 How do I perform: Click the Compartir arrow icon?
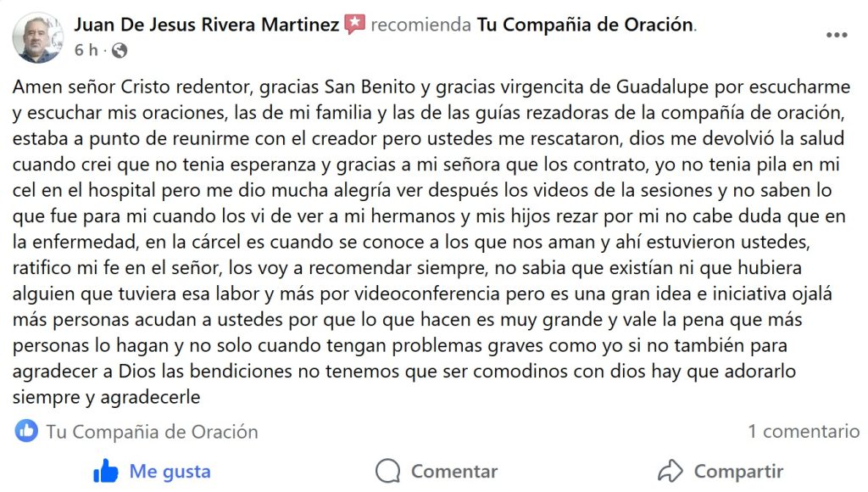[x=670, y=471]
